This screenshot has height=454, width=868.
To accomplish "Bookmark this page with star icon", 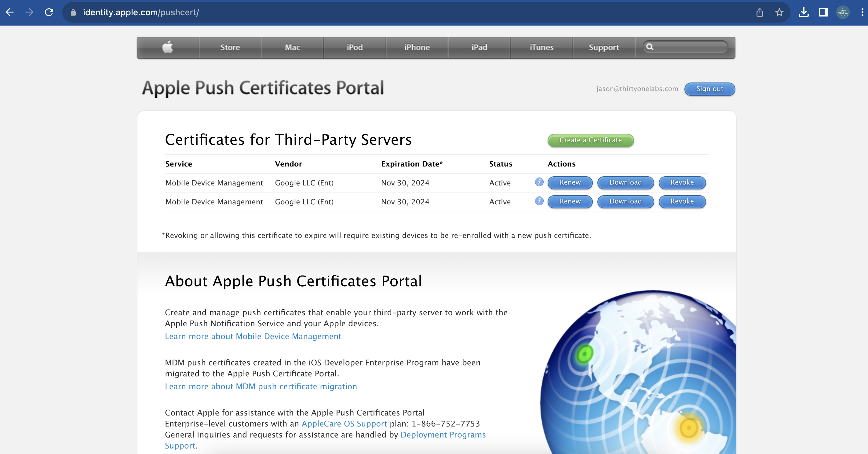I will tap(779, 13).
